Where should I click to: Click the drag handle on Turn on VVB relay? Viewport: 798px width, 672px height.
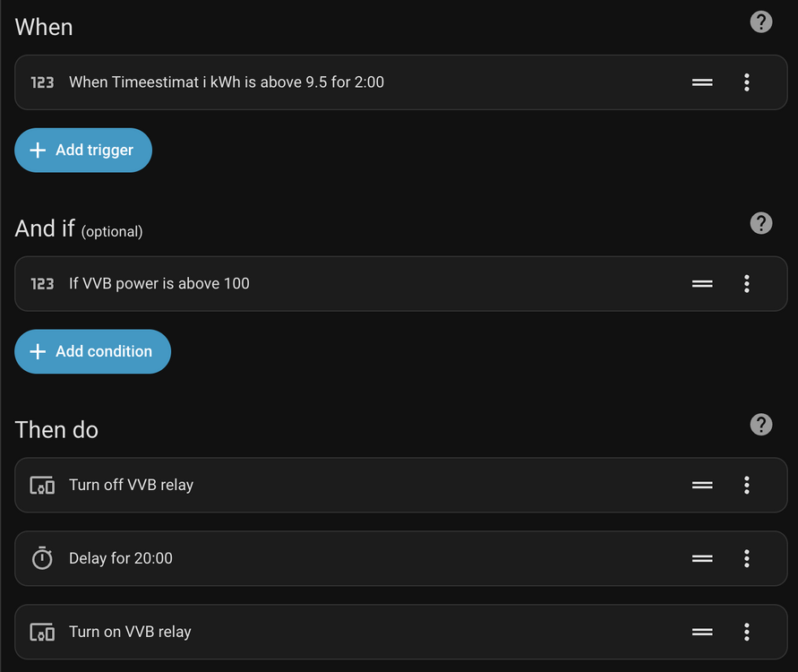702,633
